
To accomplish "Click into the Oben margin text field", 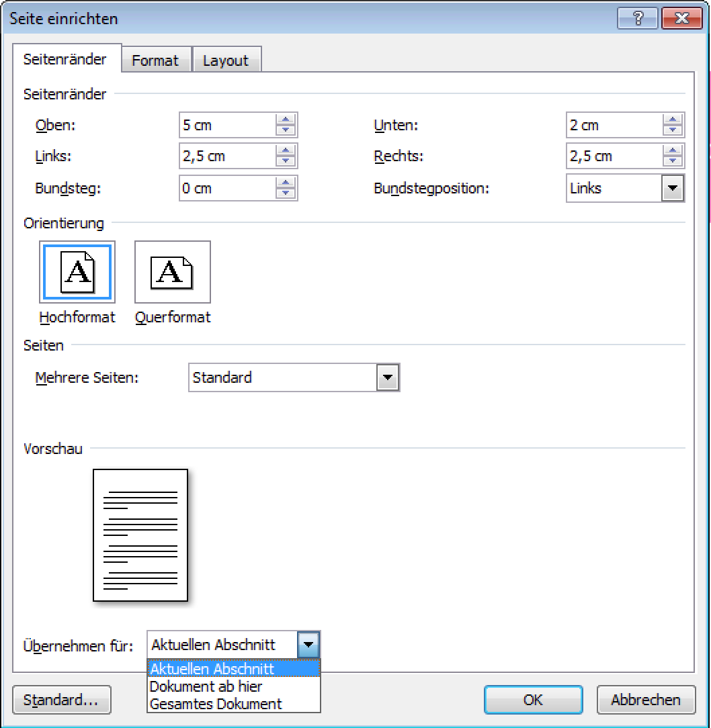I will (226, 126).
